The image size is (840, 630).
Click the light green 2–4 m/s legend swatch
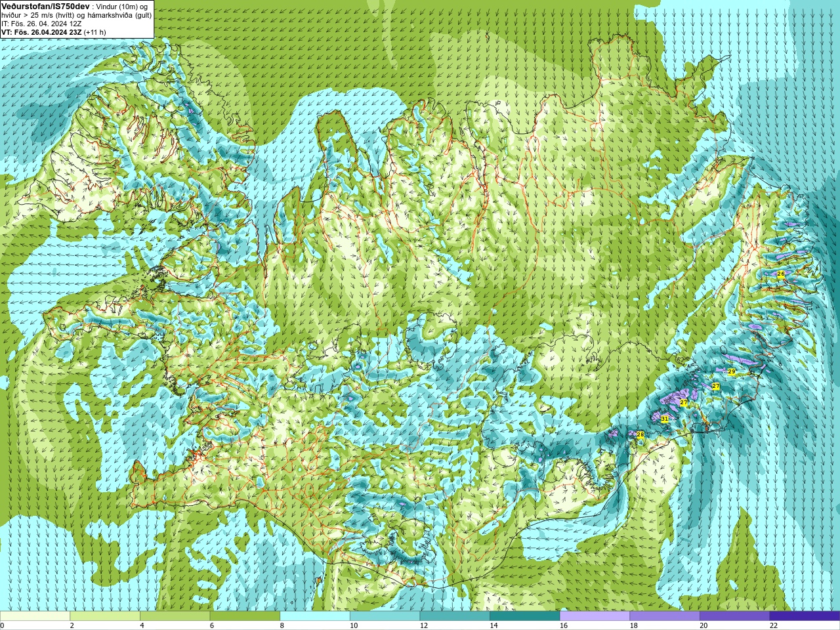click(x=105, y=616)
